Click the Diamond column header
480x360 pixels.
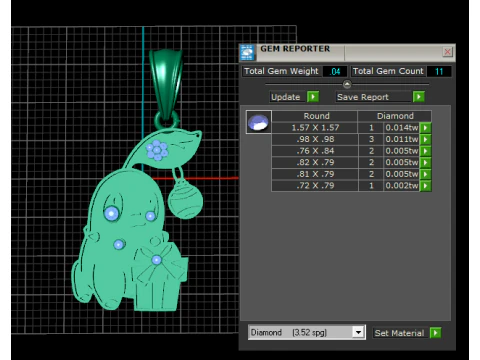click(x=395, y=116)
